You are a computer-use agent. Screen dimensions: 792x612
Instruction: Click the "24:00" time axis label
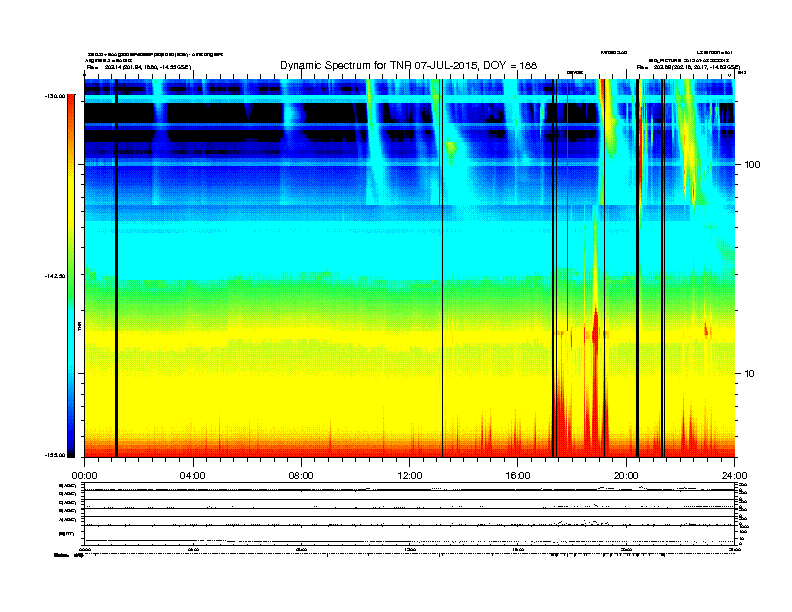point(734,476)
